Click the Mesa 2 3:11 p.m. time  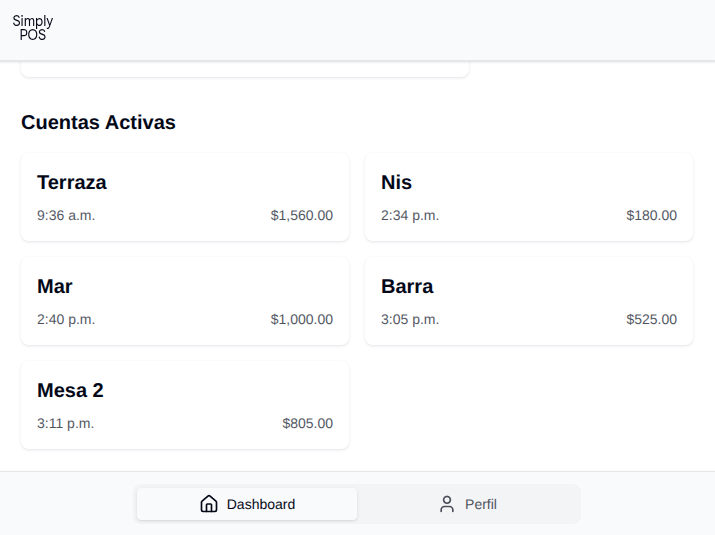pos(66,423)
